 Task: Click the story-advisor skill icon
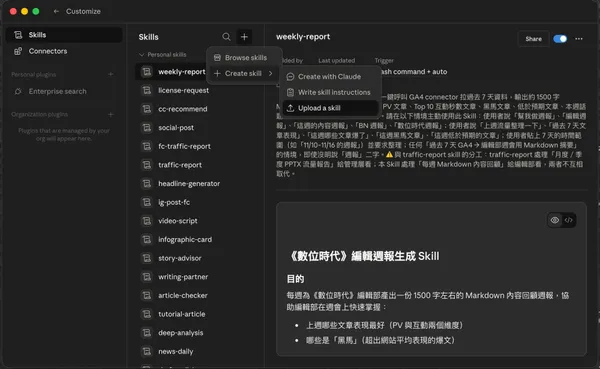click(x=147, y=258)
